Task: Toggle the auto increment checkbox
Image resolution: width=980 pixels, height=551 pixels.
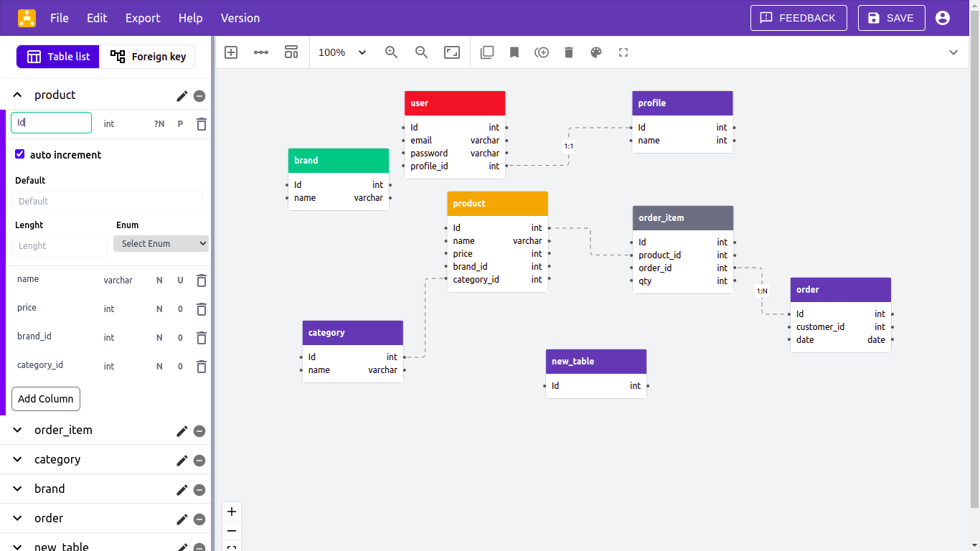Action: click(20, 154)
